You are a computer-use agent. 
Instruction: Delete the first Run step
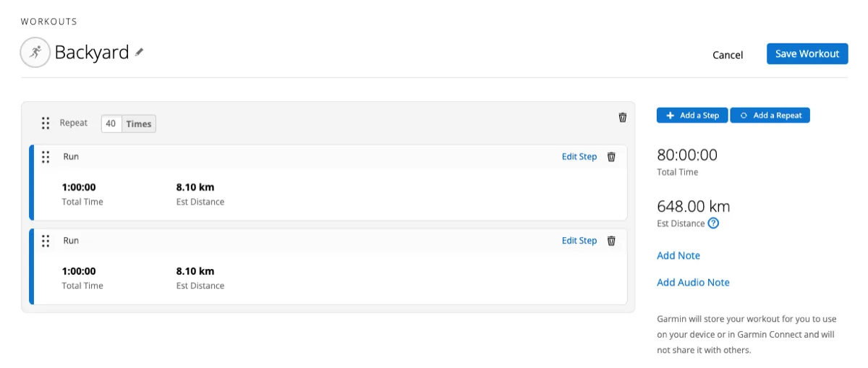pos(611,157)
